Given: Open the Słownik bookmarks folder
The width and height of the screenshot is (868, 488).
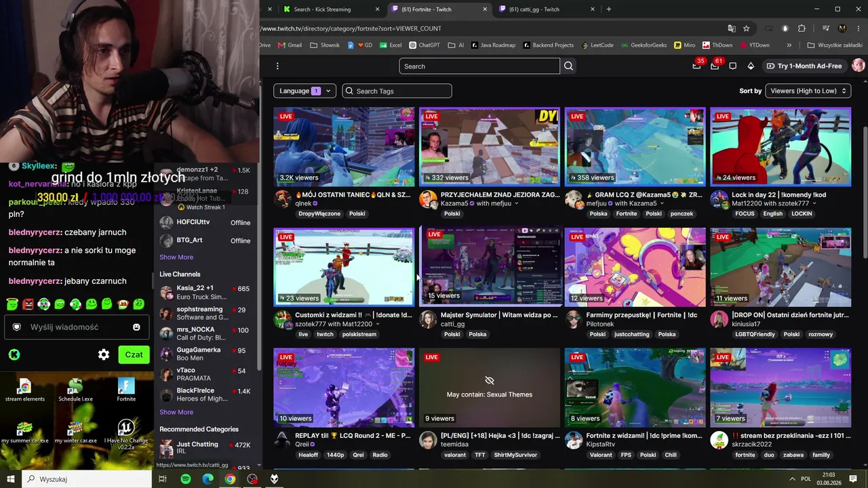Looking at the screenshot, I should [325, 45].
